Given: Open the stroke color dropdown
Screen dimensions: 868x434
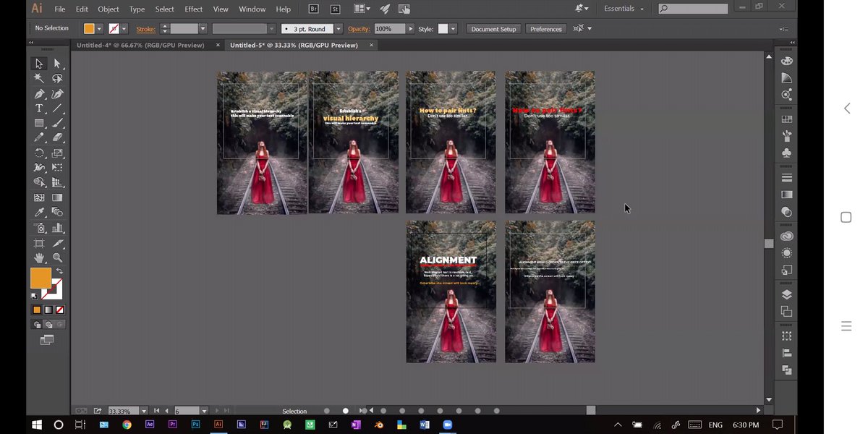Looking at the screenshot, I should [124, 29].
